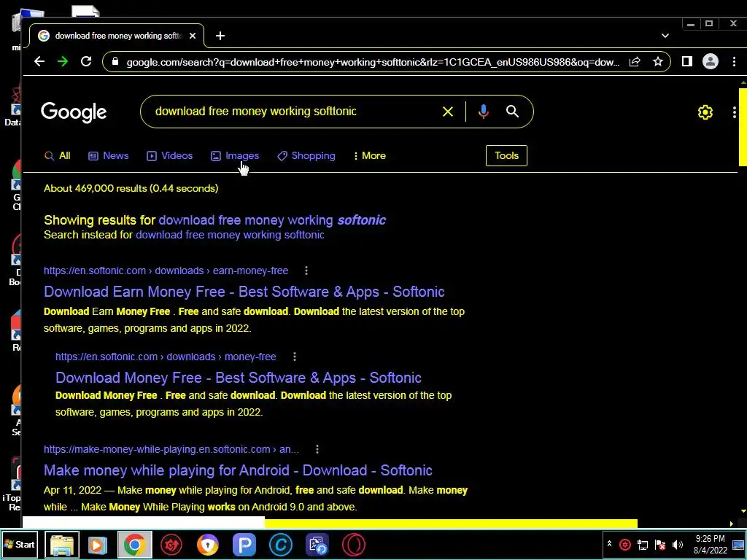Open Google quick settings gear
747x560 pixels.
705,112
